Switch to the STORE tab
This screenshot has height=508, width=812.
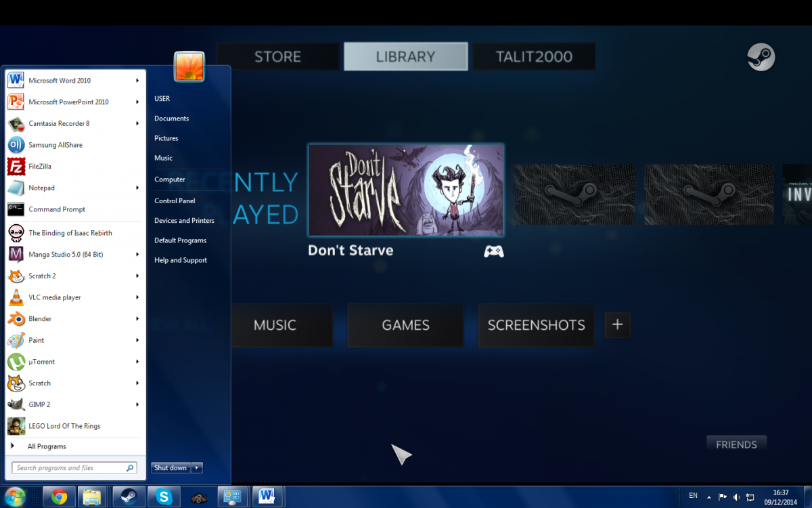277,57
